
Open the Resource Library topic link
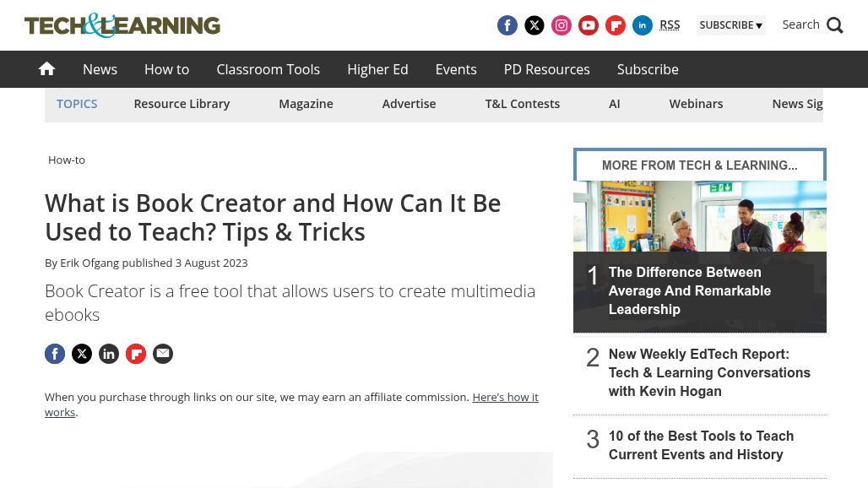click(x=182, y=104)
